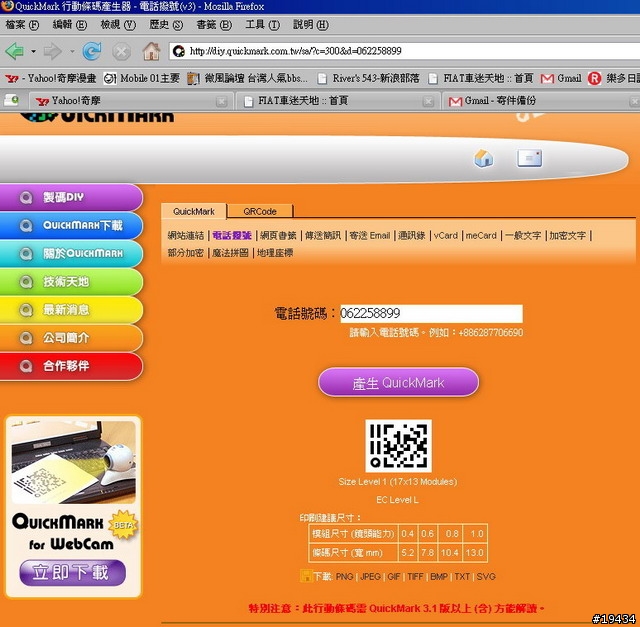Choose 寄送 Email code type
The width and height of the screenshot is (640, 627).
(370, 235)
